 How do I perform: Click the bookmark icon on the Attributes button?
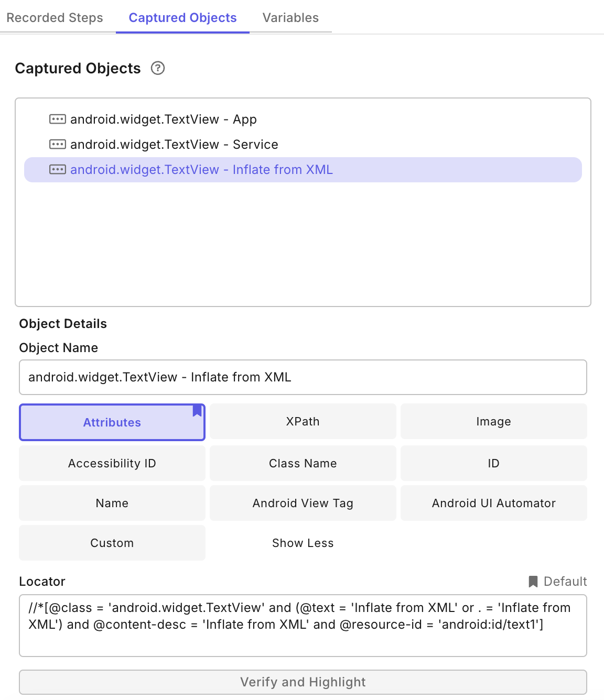tap(197, 412)
